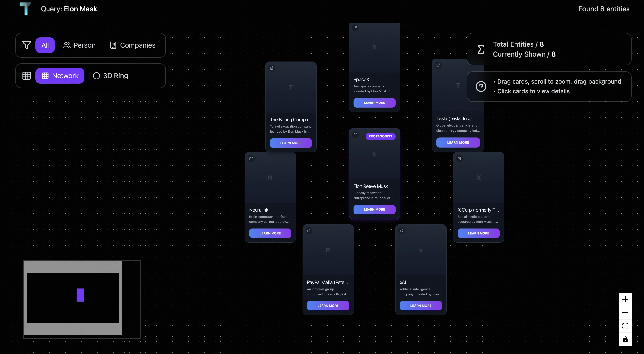Click the minimap purple node marker

80,295
